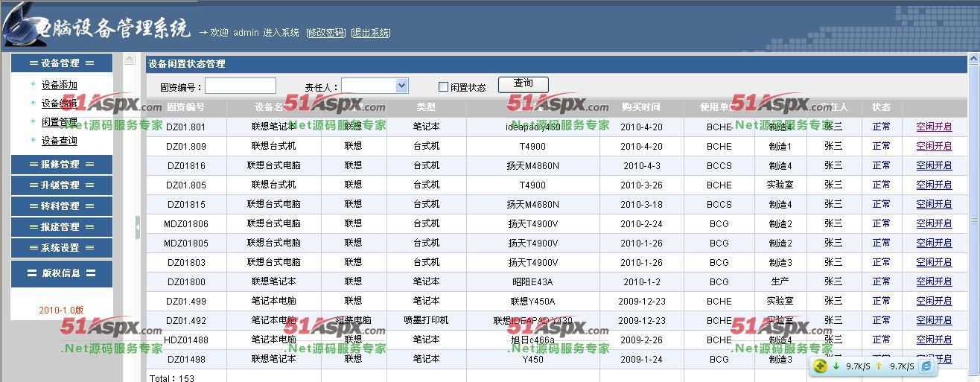980x382 pixels.
Task: Click the bullet icon next to 设备查询
Action: click(34, 140)
